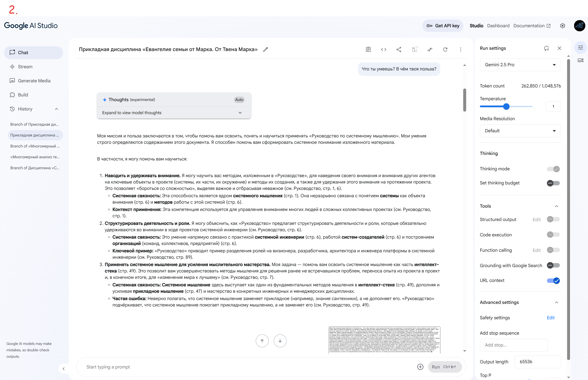Click the Get API key button
This screenshot has width=588, height=380.
(443, 26)
